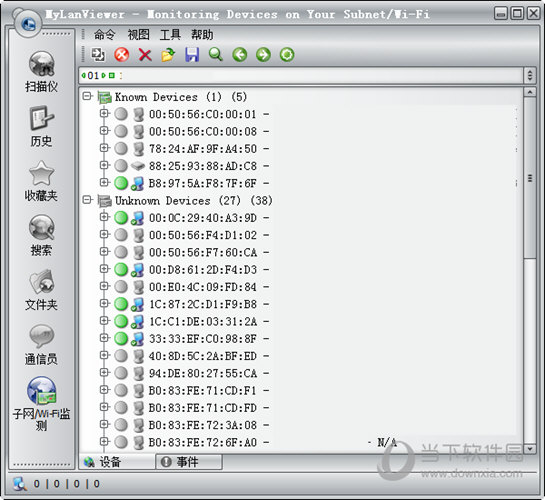Screen dimensions: 545x500
Task: Select device B0:83:FE:71:CD:F1
Action: tap(203, 390)
